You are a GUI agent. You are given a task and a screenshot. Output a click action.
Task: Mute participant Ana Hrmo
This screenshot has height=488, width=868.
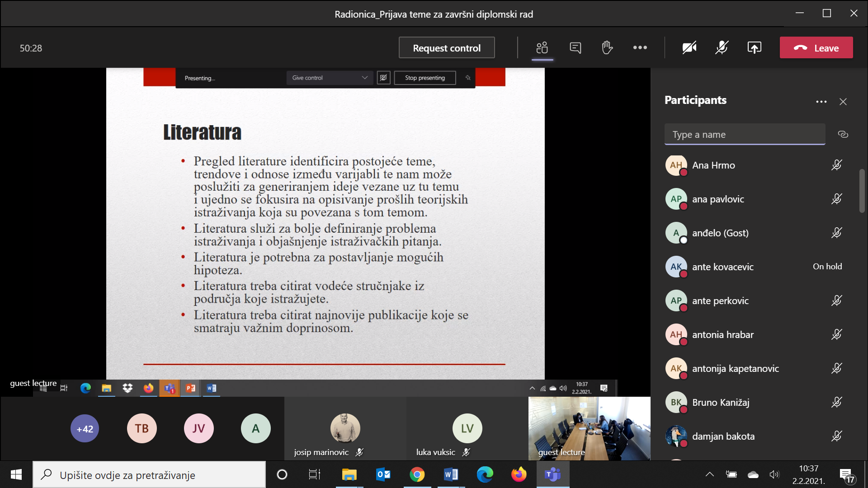tap(836, 165)
